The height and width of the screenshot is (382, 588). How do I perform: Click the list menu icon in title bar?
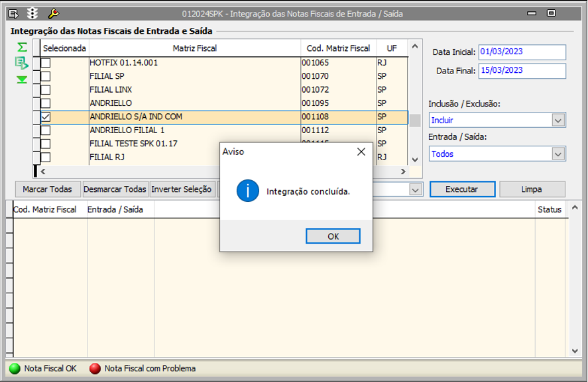13,13
